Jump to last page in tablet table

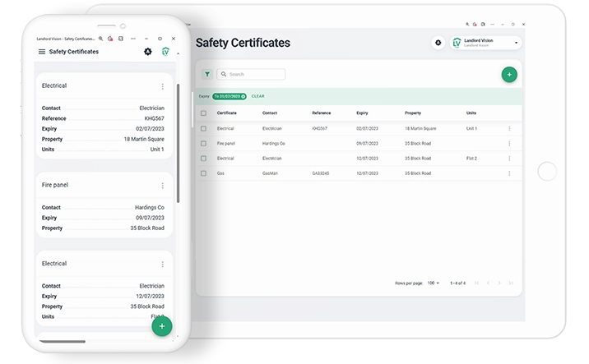click(511, 283)
